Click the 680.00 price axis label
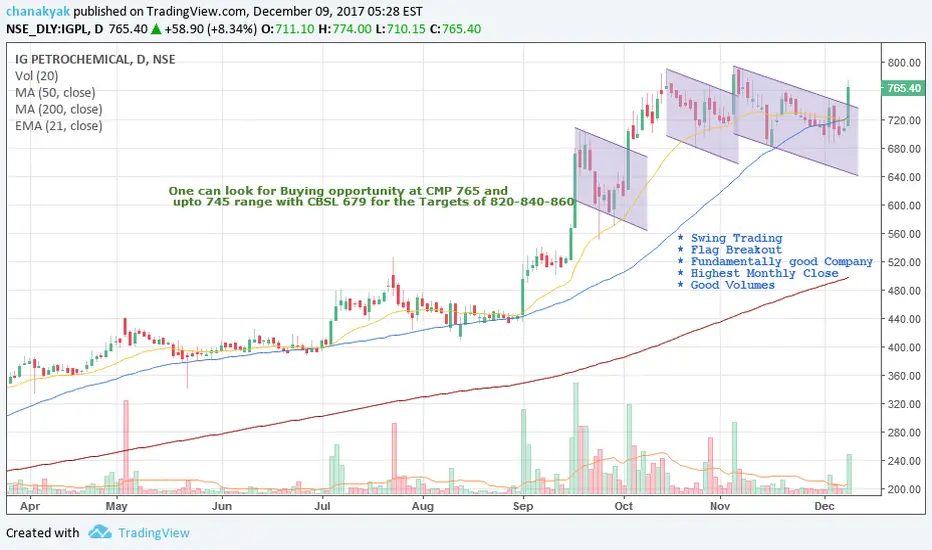 coord(904,149)
